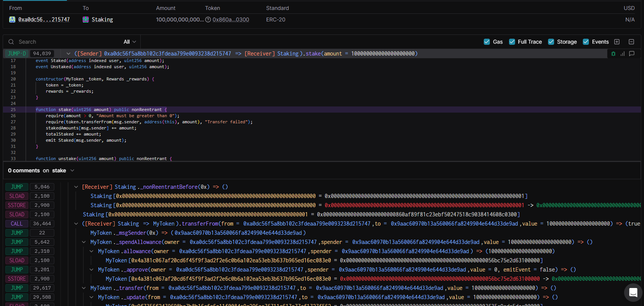Viewport: 644px width, 306px height.
Task: Open the chat support bubble
Action: tap(633, 293)
